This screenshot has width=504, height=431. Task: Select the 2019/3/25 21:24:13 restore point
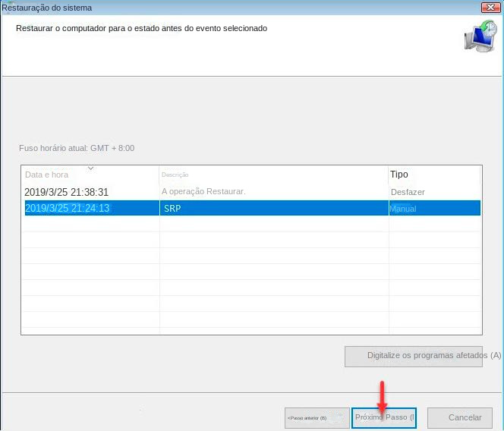tap(68, 208)
